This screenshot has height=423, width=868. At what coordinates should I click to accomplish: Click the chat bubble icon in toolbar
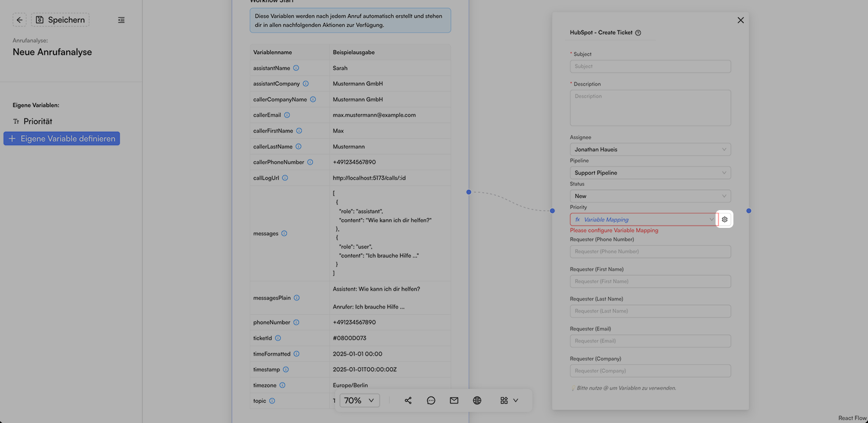(431, 401)
